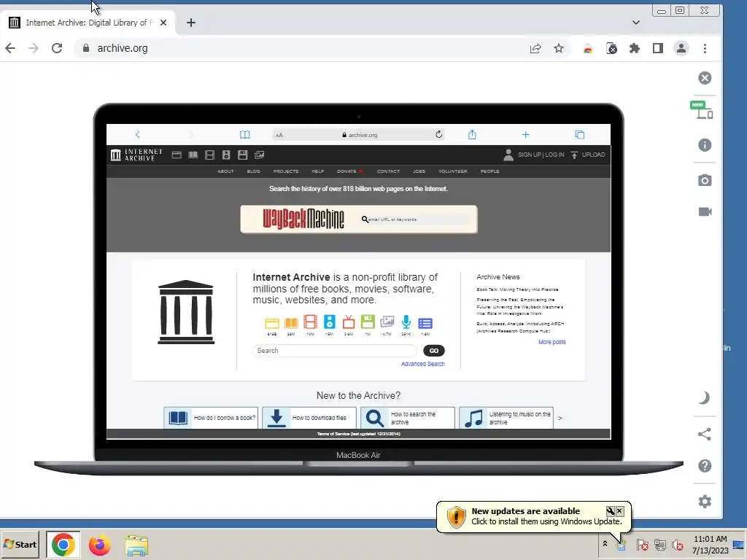Click Safari plus icon in preview
Viewport: 747px width, 560px height.
pos(525,135)
